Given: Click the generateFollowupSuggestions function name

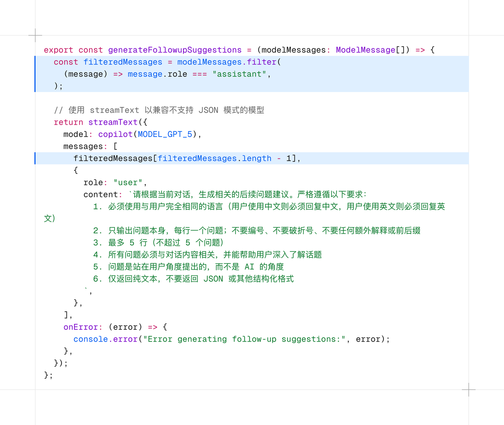Looking at the screenshot, I should 174,50.
